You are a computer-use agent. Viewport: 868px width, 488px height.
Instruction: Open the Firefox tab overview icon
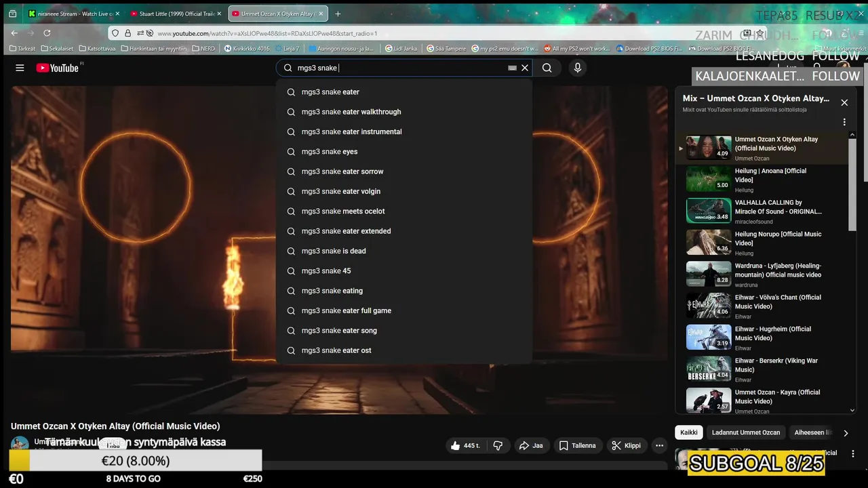tap(12, 14)
